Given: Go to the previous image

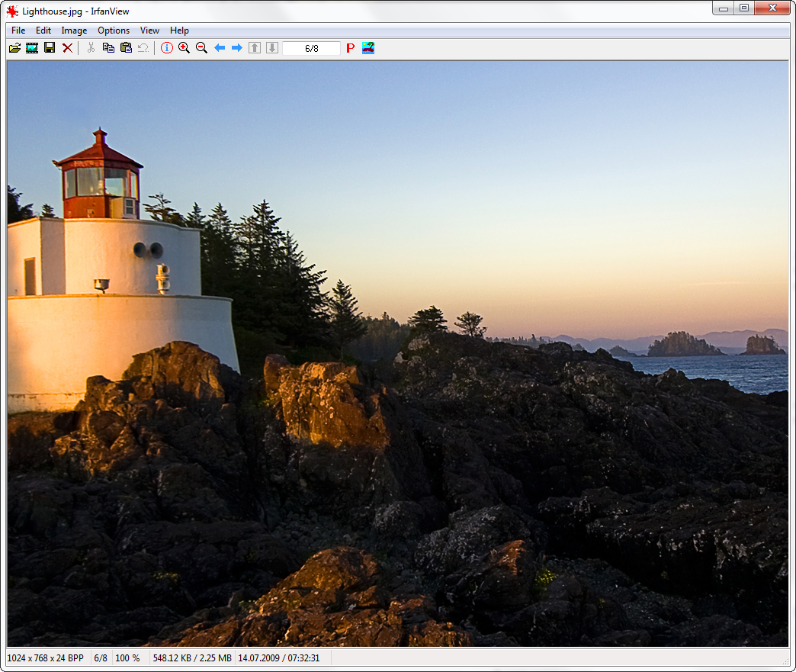Looking at the screenshot, I should (219, 47).
